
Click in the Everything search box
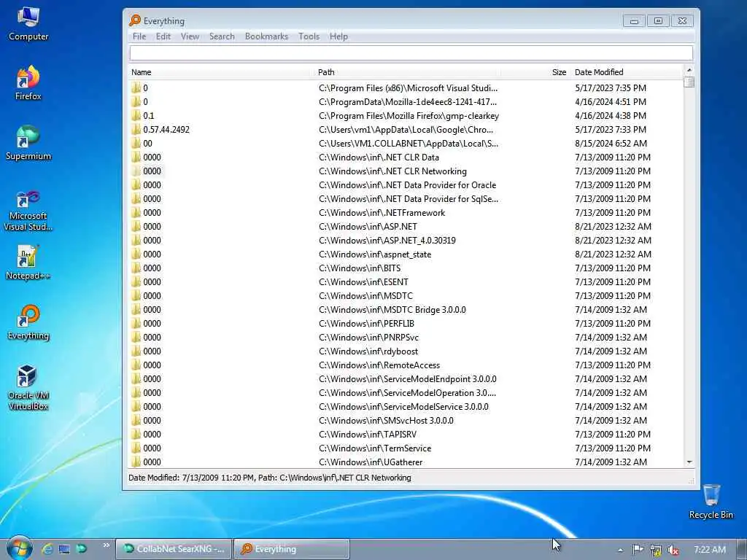point(411,52)
